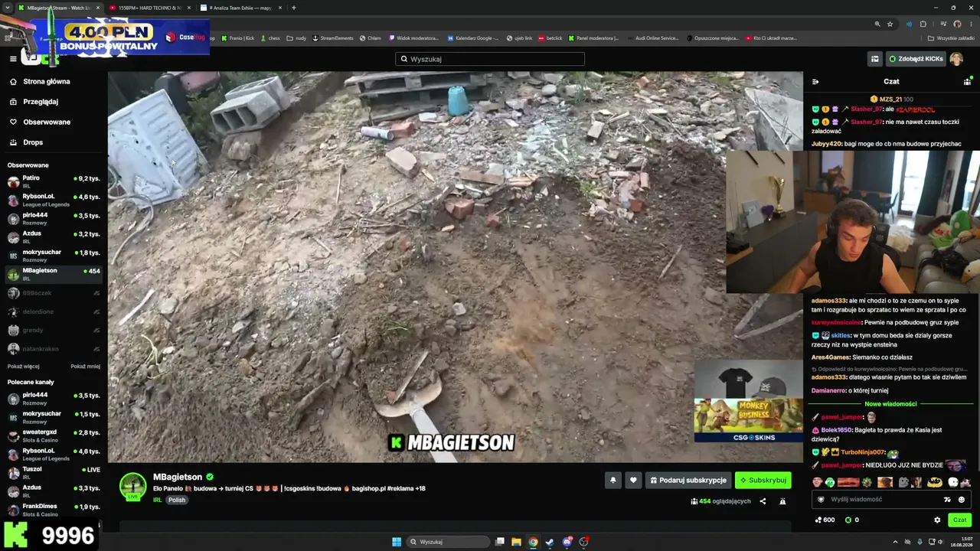This screenshot has height=551, width=980.
Task: Open the chat viewers list icon
Action: 967,81
